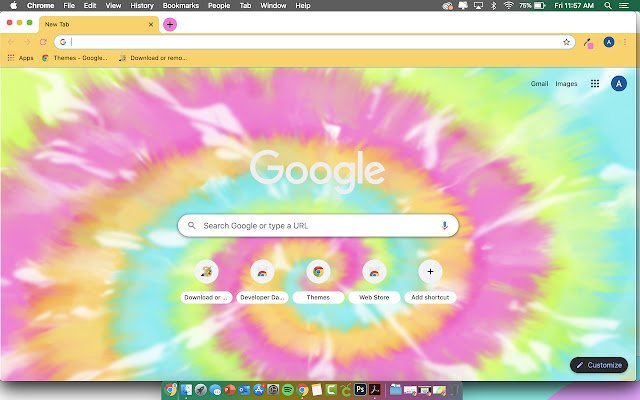This screenshot has height=400, width=640.
Task: Open the Chrome application menu
Action: tap(40, 5)
